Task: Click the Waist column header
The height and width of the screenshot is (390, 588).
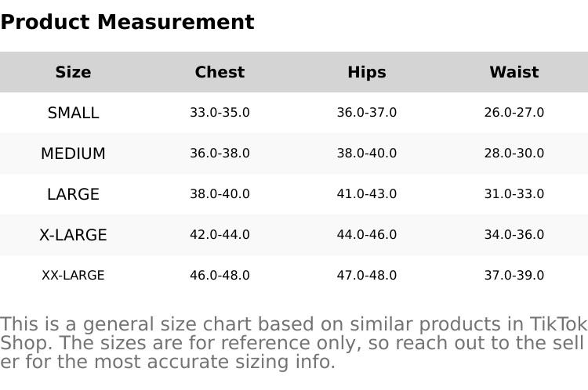Action: pyautogui.click(x=514, y=72)
